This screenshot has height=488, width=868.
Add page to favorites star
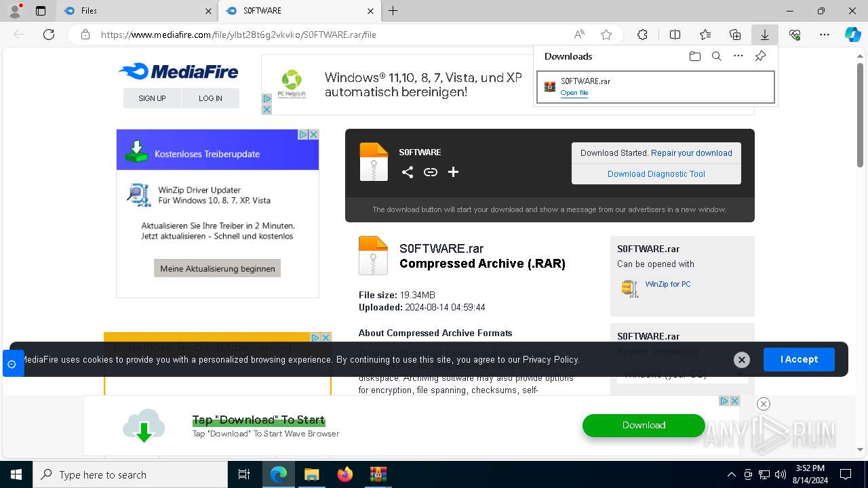(606, 35)
